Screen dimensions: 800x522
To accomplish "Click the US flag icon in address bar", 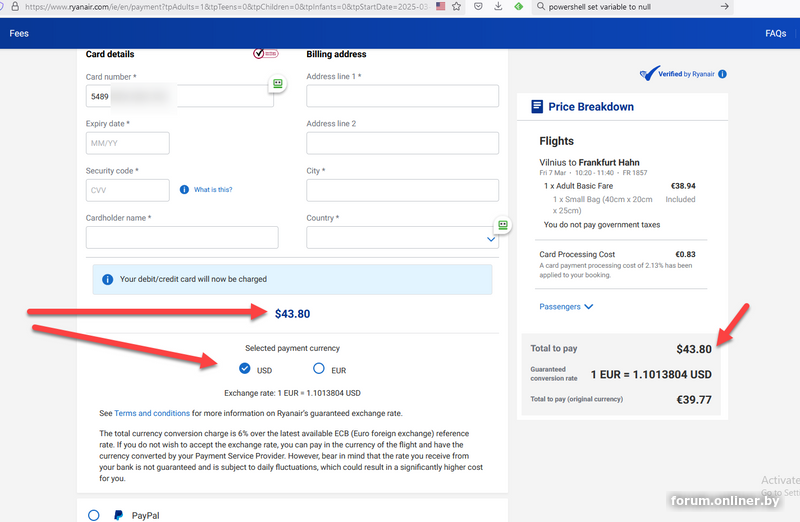I will (x=440, y=7).
